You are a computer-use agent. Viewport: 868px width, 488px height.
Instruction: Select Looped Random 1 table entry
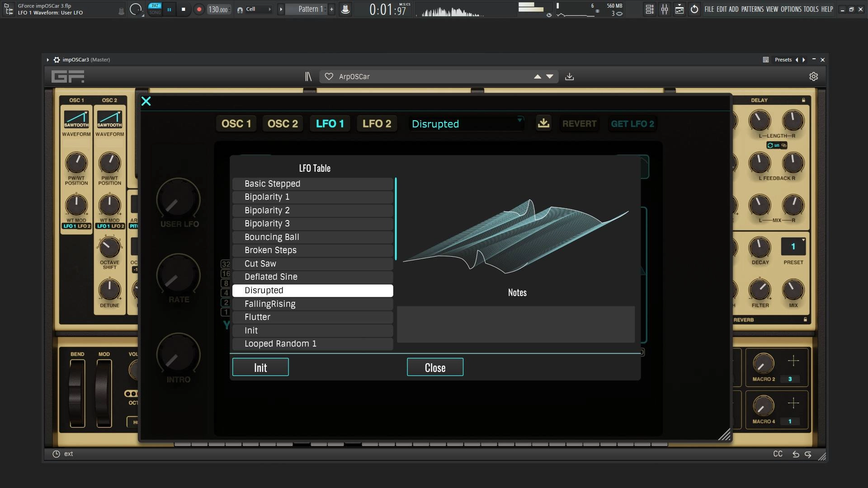tap(313, 344)
